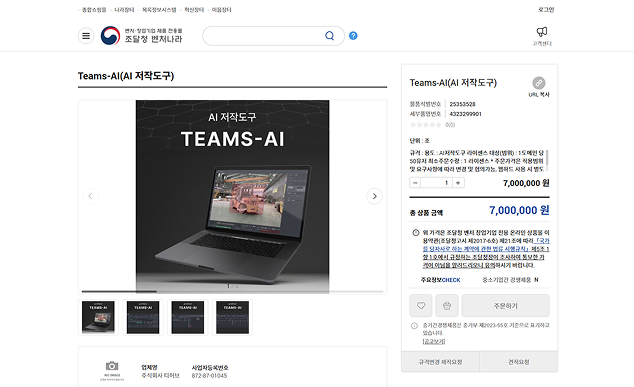
Task: Open 종합쇼핑몰 top link
Action: point(94,10)
